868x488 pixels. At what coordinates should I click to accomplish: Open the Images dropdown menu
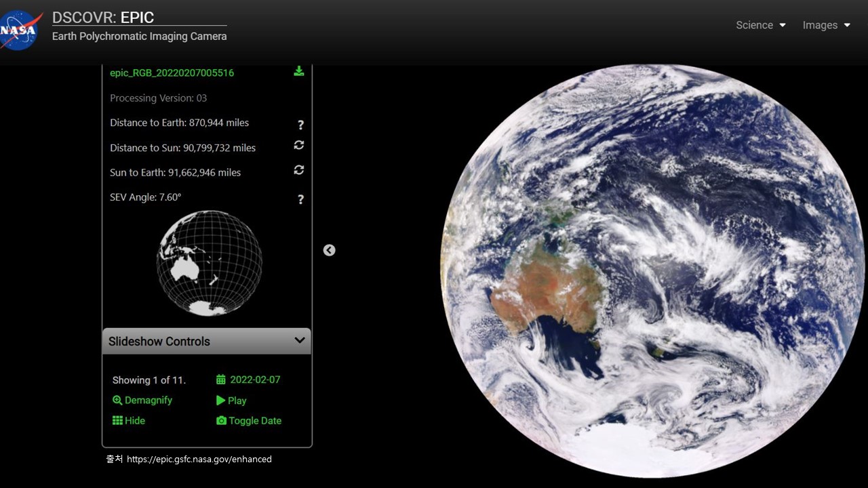[827, 25]
